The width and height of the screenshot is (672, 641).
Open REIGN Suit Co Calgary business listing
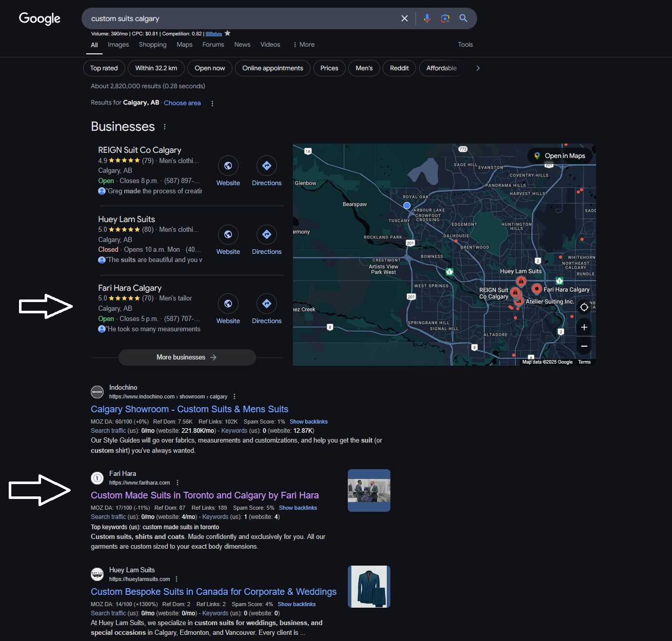(140, 150)
